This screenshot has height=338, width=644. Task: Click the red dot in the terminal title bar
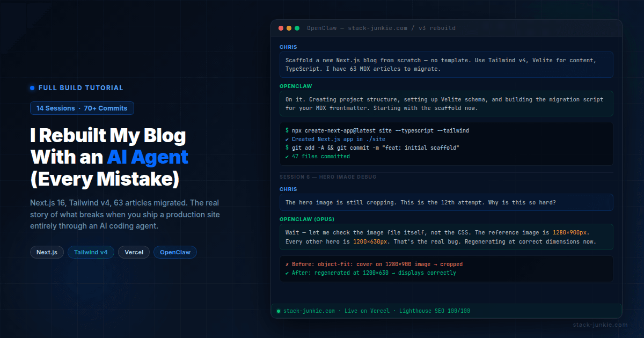281,28
